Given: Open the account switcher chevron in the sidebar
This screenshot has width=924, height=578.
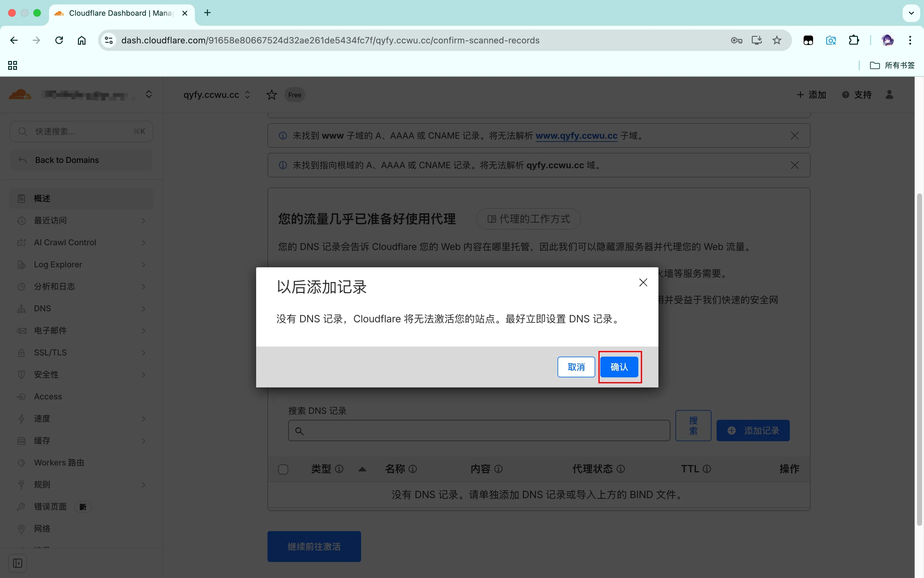Looking at the screenshot, I should (x=149, y=94).
